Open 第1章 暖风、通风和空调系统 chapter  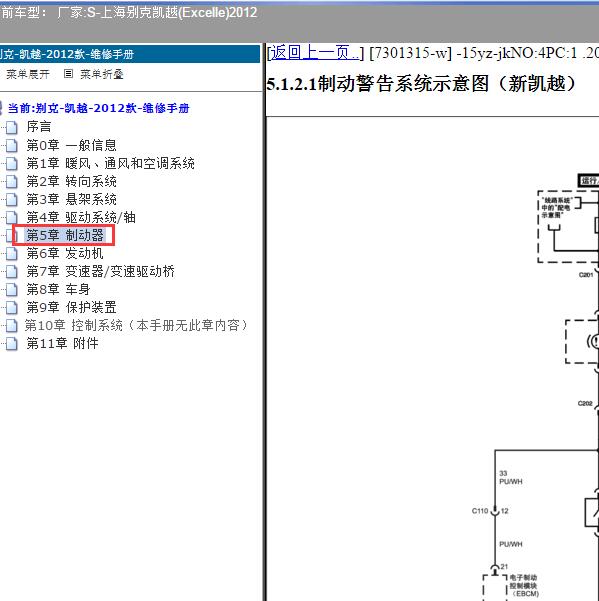click(110, 163)
